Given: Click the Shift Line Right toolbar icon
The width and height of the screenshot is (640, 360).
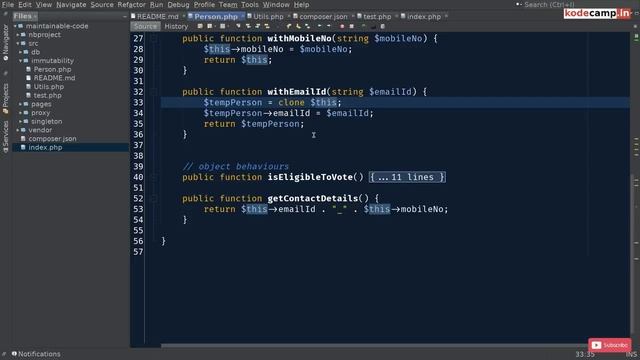Looking at the screenshot, I should click(329, 26).
